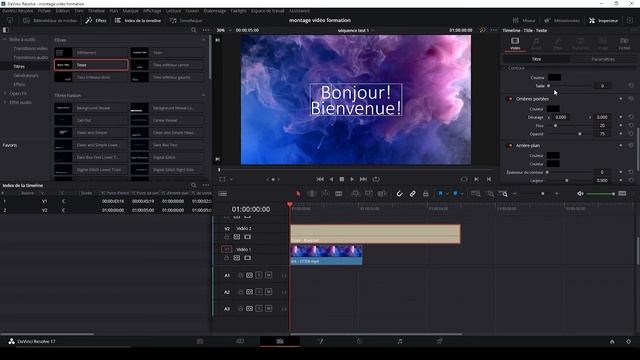Open the Edit page icon in bottom bar

tap(280, 341)
